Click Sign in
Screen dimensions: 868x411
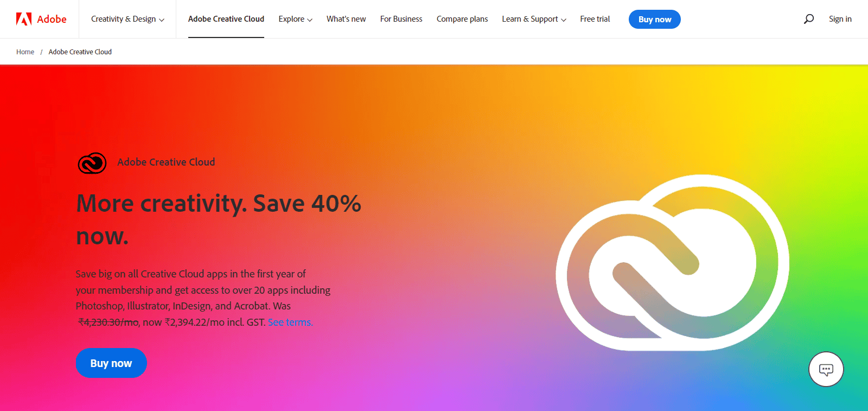point(840,19)
